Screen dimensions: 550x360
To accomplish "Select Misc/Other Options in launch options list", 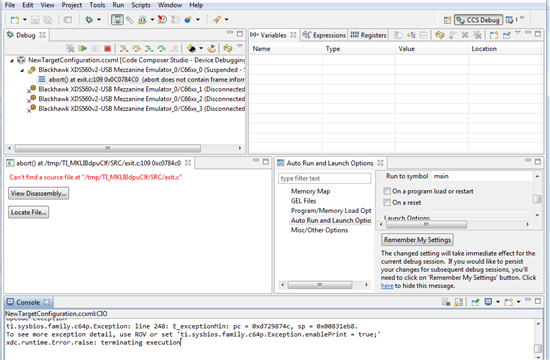I will [319, 230].
